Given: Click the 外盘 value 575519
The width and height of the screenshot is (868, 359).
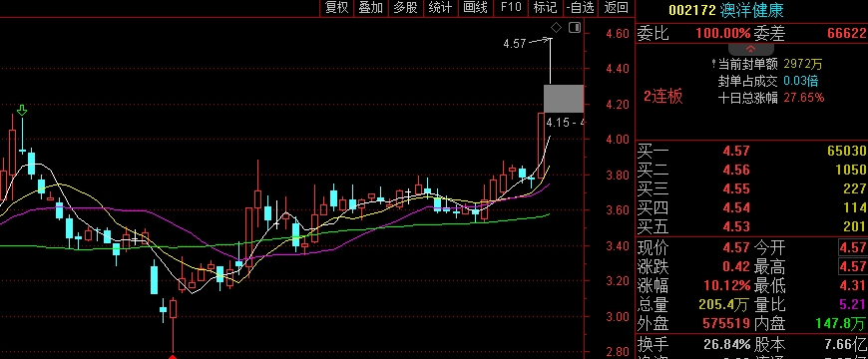Looking at the screenshot, I should [x=725, y=323].
